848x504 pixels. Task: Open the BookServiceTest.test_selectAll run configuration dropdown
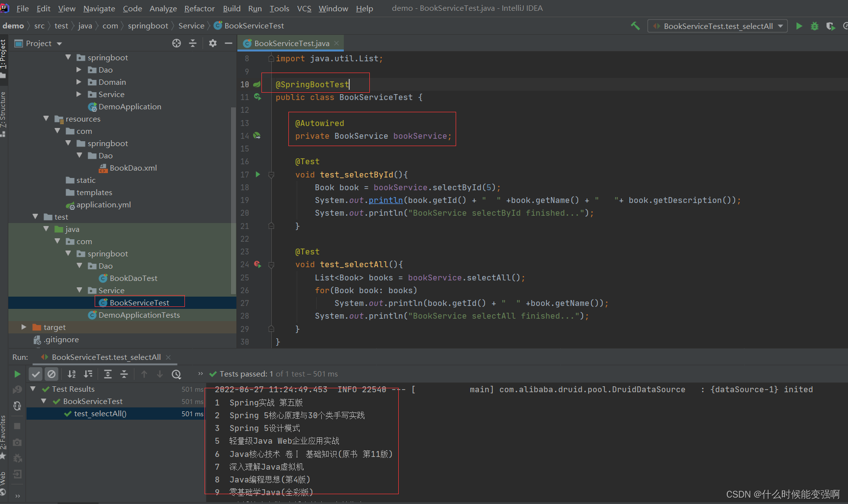[781, 25]
